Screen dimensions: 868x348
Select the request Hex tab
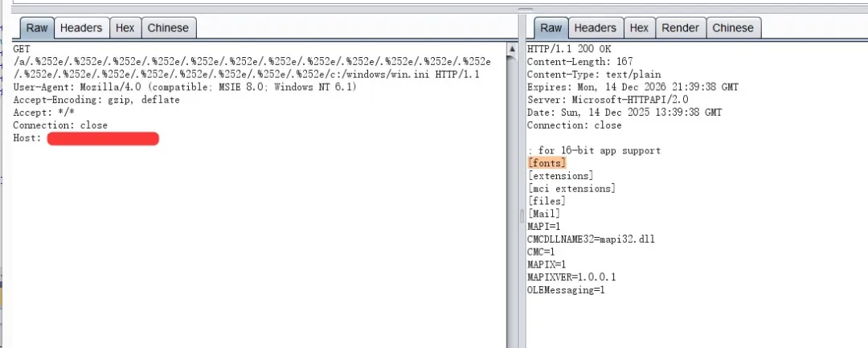[125, 28]
